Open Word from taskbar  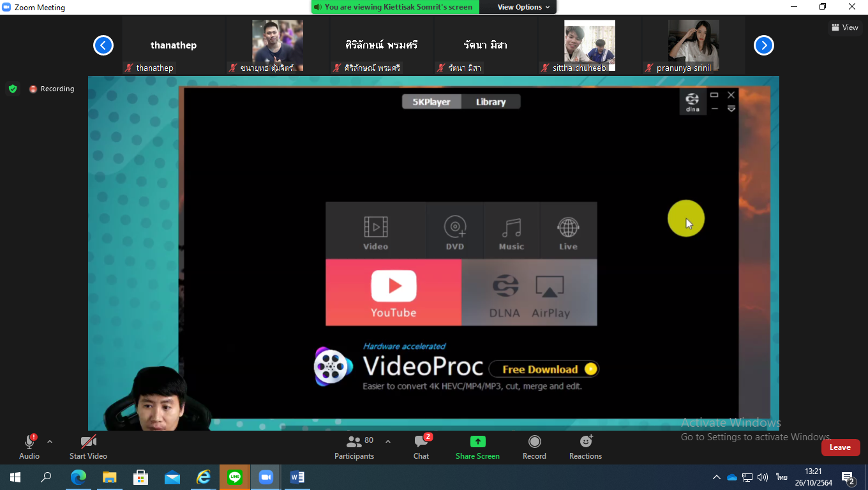[297, 477]
